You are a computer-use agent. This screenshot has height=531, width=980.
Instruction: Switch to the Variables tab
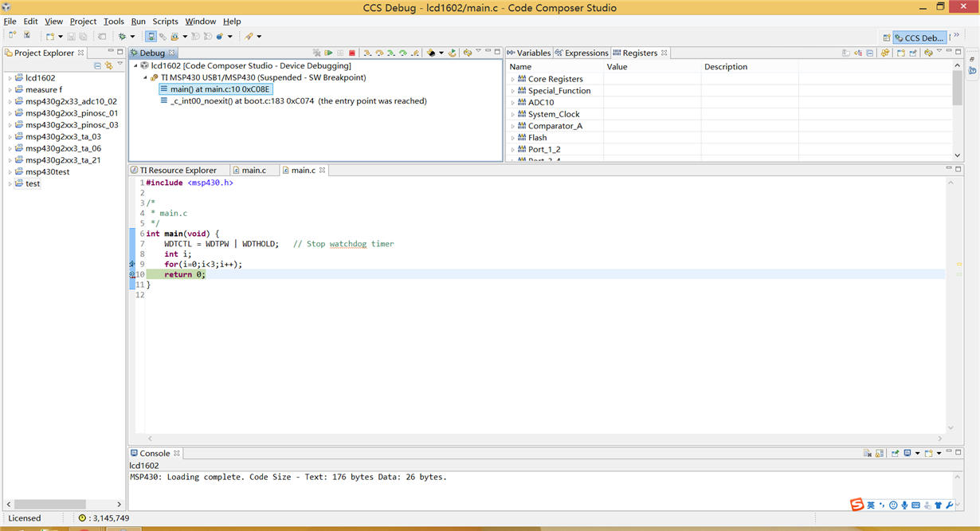pos(532,53)
